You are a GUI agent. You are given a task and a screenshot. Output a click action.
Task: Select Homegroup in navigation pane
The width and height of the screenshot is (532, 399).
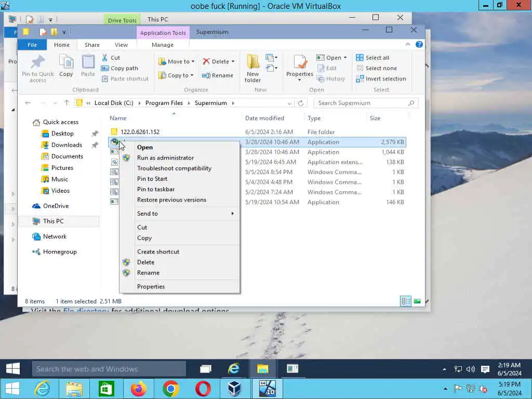[60, 252]
